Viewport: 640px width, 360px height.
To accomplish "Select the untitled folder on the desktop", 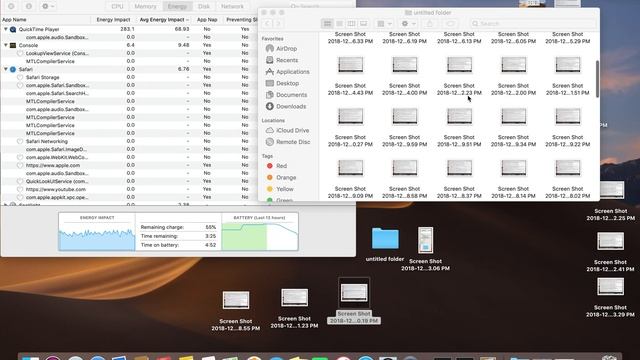I will pos(385,239).
